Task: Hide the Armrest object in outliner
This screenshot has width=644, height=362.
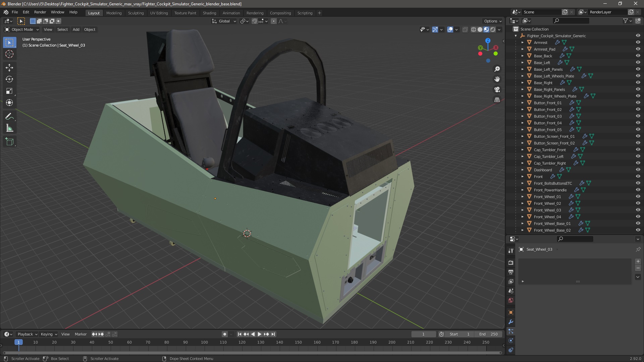Action: pyautogui.click(x=638, y=42)
